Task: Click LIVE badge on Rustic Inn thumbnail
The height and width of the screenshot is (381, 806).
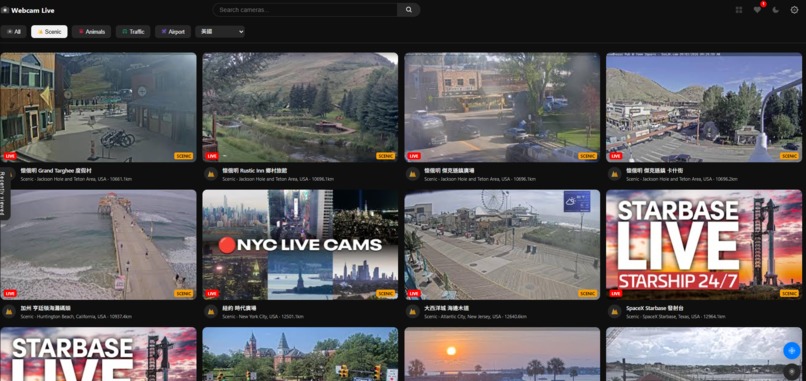Action: point(212,156)
